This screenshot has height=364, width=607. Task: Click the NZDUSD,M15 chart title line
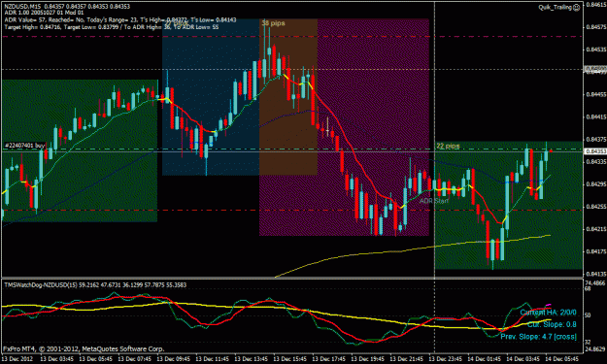coord(67,7)
